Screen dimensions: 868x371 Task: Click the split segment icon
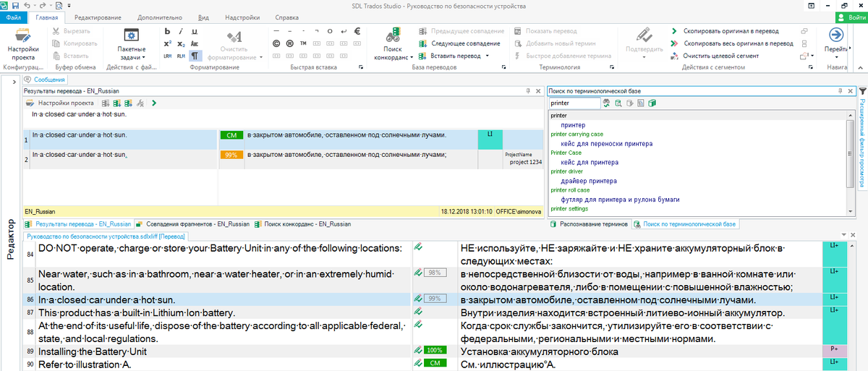point(804,43)
